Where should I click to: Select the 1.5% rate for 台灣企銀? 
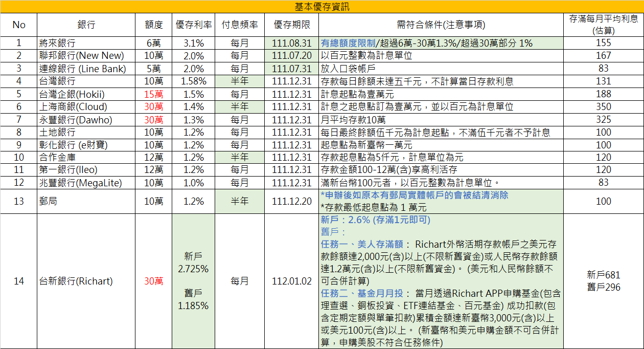pos(194,94)
